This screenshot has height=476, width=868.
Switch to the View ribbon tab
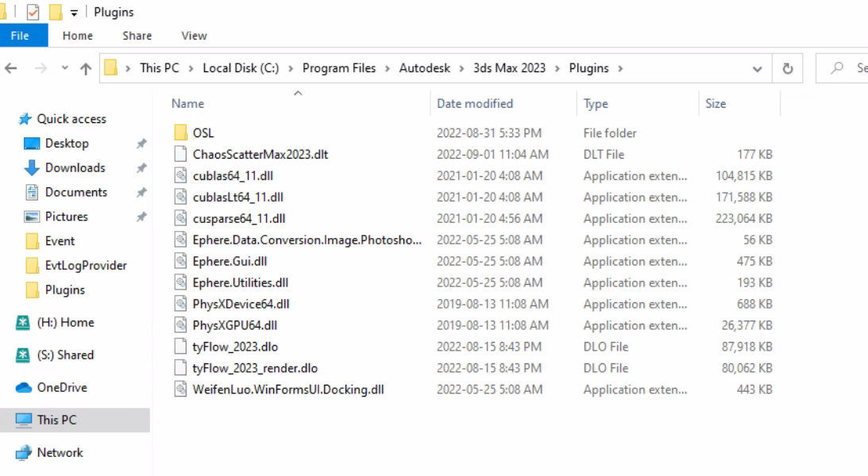[194, 36]
